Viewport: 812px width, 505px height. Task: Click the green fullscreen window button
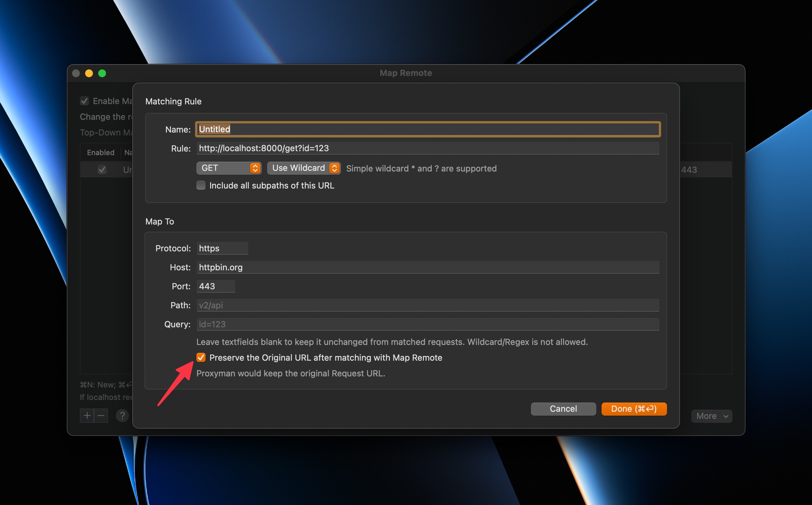(102, 73)
